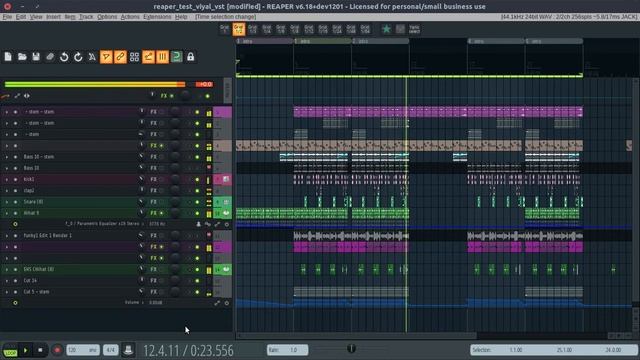Toggle the master FX bypass indicator

coord(172,96)
